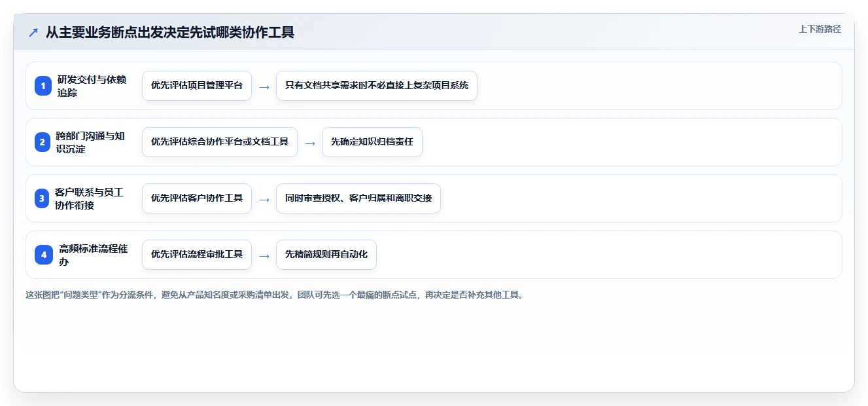Click the 上下游路径 label
868x406 pixels.
point(820,29)
